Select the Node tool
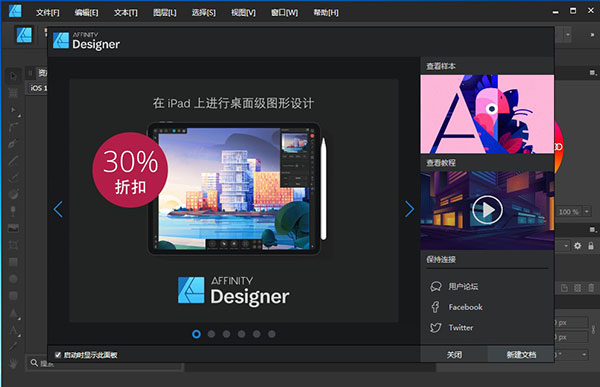600x387 pixels. (13, 110)
